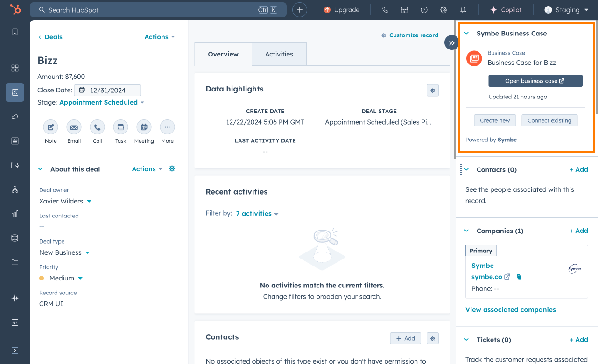Expand the sidebar navigation menu
The width and height of the screenshot is (598, 364).
pos(15,350)
